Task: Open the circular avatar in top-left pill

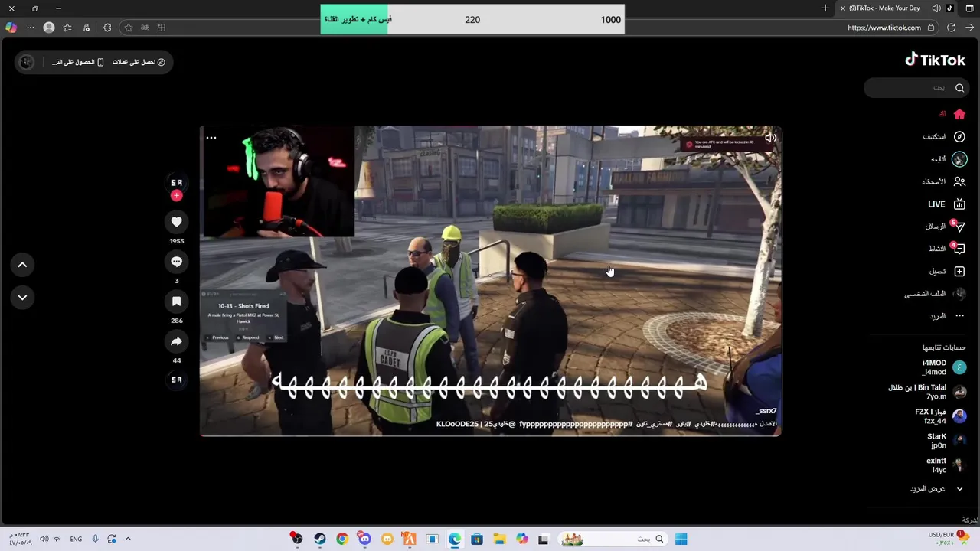Action: (x=27, y=62)
